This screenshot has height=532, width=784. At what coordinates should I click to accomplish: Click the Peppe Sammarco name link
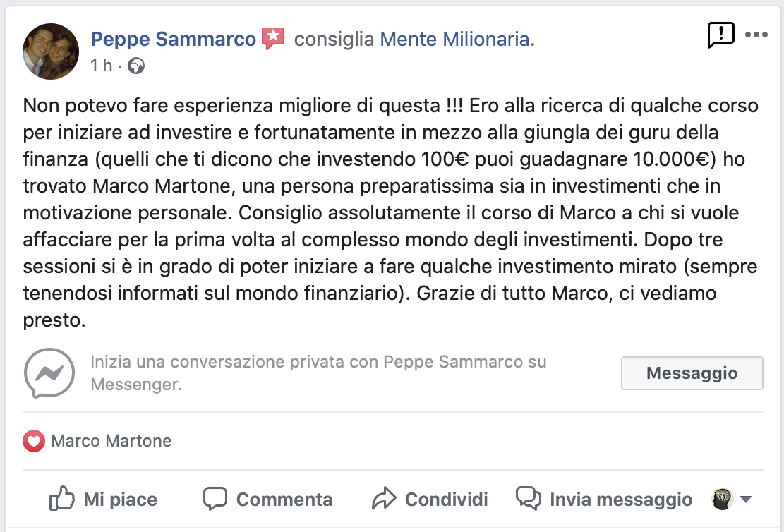(x=174, y=39)
